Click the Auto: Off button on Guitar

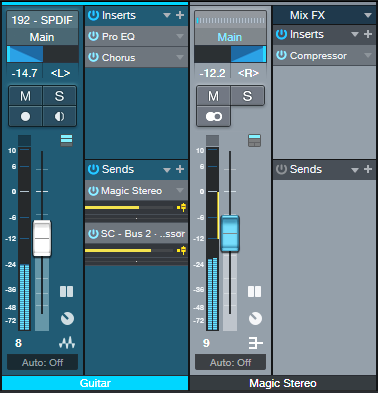42,362
